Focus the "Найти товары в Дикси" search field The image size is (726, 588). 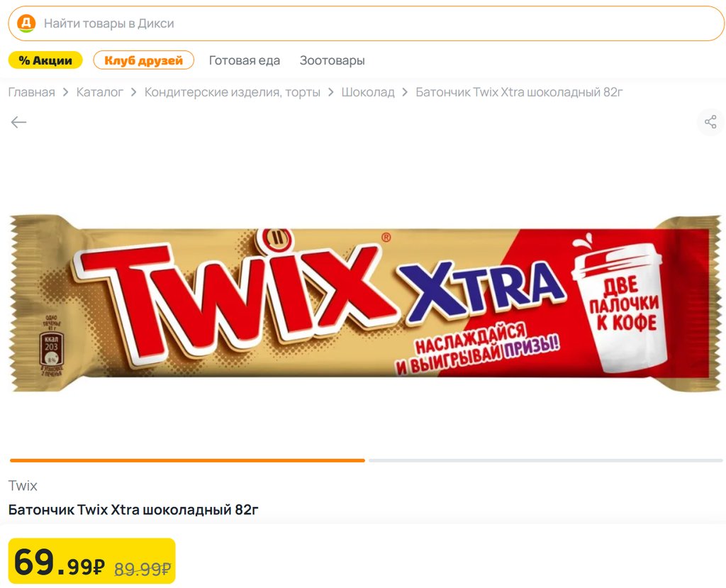(x=367, y=23)
